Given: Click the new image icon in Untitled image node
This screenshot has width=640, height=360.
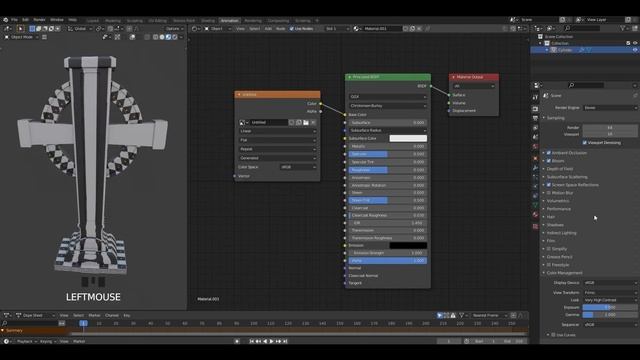Looking at the screenshot, I should pyautogui.click(x=299, y=122).
